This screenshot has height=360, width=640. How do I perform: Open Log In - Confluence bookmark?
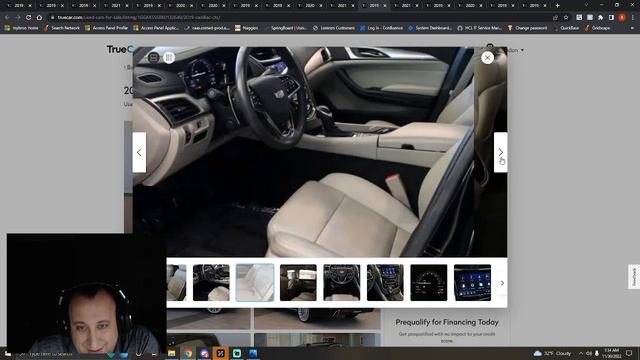[381, 28]
